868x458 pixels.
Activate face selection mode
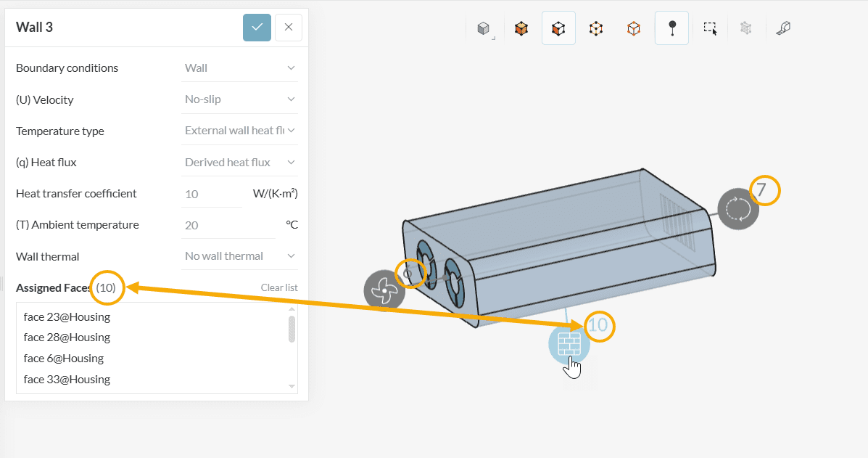click(x=558, y=29)
